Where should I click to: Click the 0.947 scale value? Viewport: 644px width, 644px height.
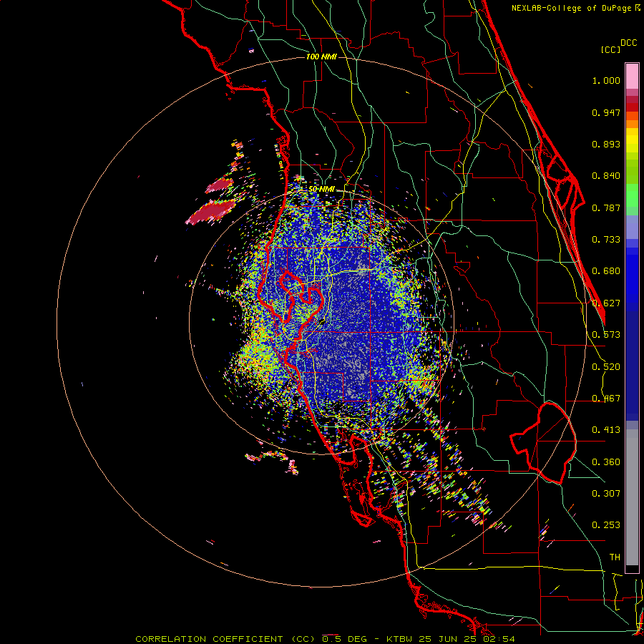[606, 112]
